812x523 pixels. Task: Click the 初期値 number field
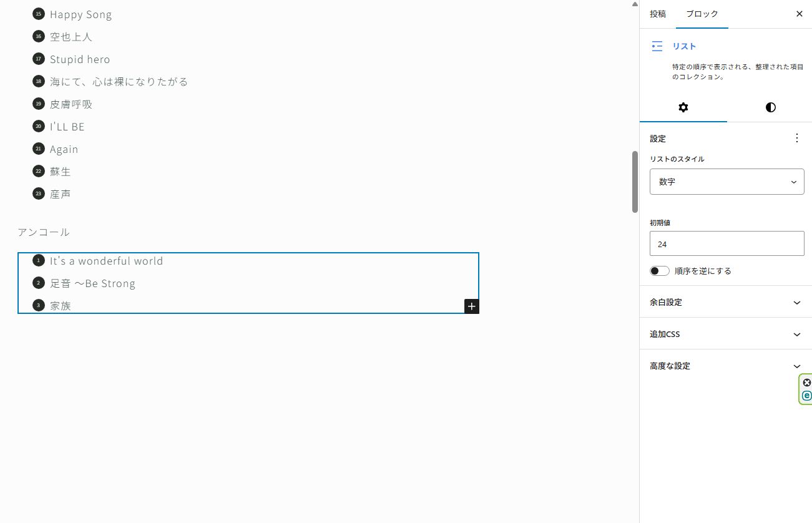click(x=726, y=244)
